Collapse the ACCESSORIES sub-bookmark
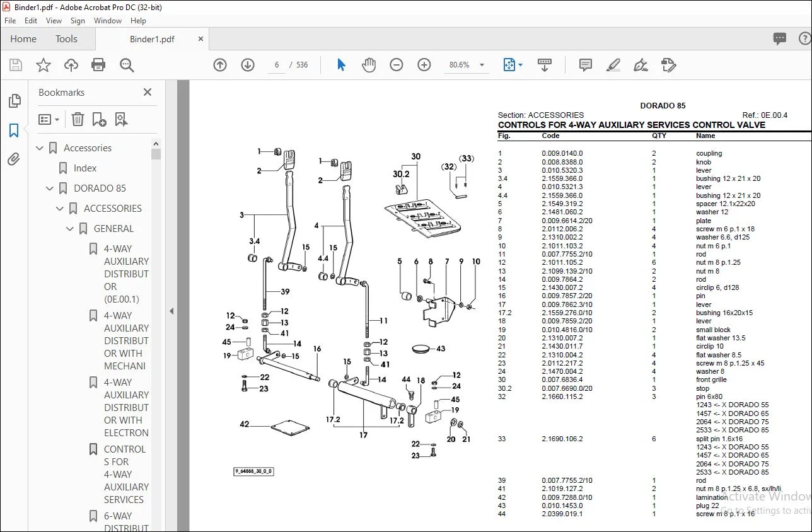Image resolution: width=812 pixels, height=532 pixels. 61,209
